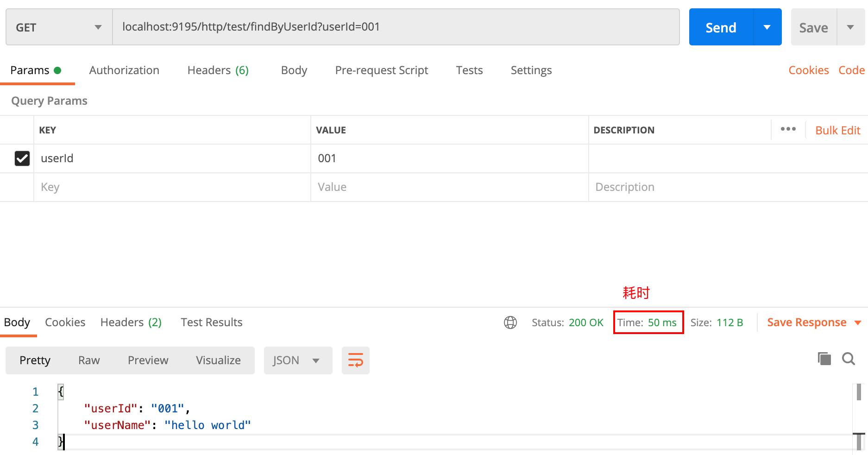
Task: Open the Headers (6) request tab
Action: point(218,70)
